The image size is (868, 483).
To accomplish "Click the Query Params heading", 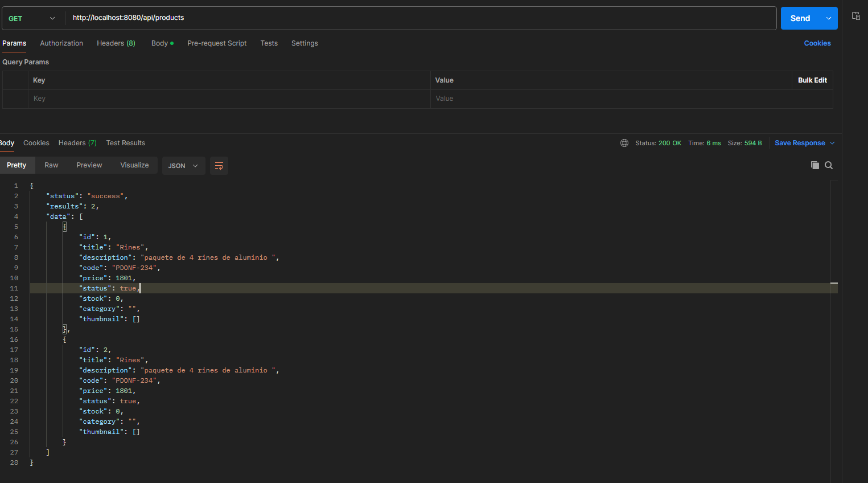I will [26, 62].
